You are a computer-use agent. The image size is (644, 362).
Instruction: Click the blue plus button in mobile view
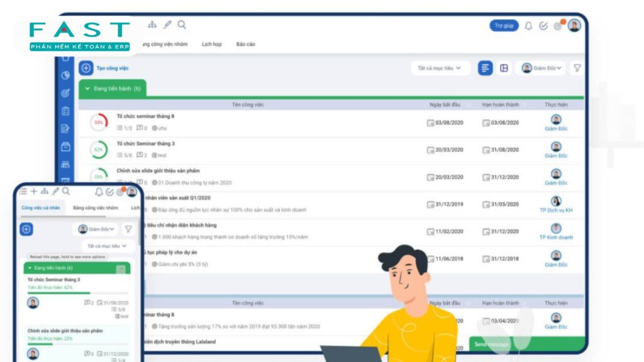pos(26,229)
